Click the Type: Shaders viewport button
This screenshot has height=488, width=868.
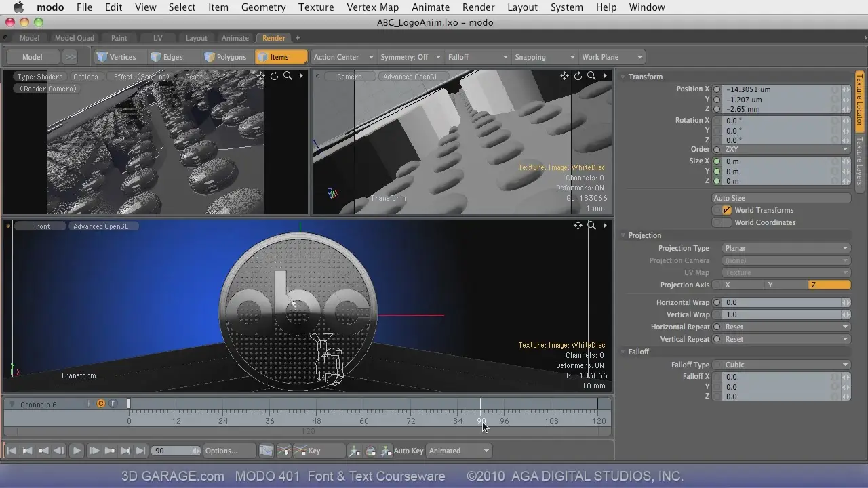(x=40, y=77)
